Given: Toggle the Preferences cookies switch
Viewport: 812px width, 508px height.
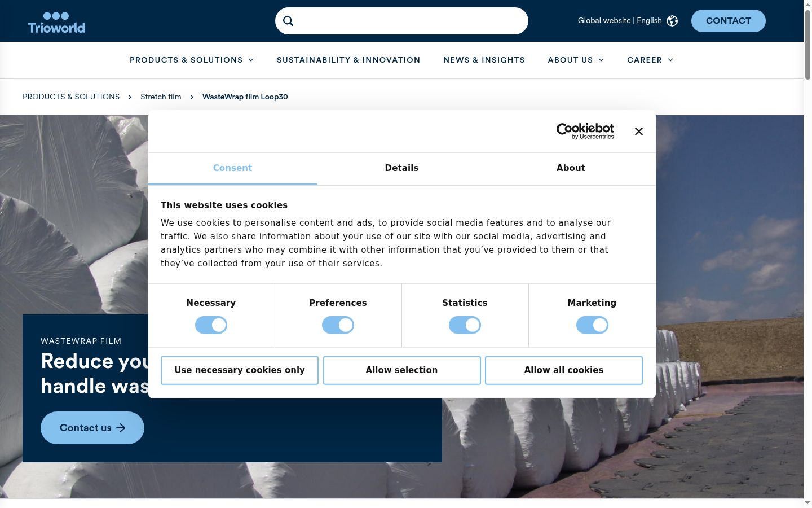Looking at the screenshot, I should click(338, 325).
